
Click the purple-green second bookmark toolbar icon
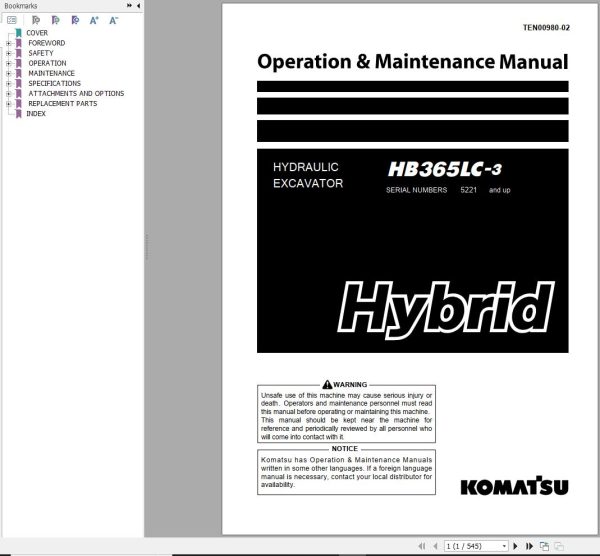pos(55,20)
